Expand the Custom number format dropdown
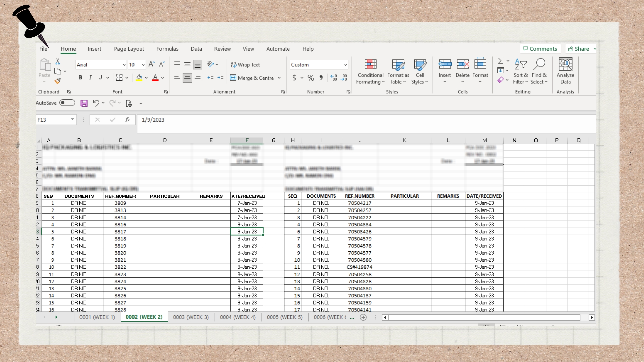Screen dimensions: 644x362 [345, 65]
